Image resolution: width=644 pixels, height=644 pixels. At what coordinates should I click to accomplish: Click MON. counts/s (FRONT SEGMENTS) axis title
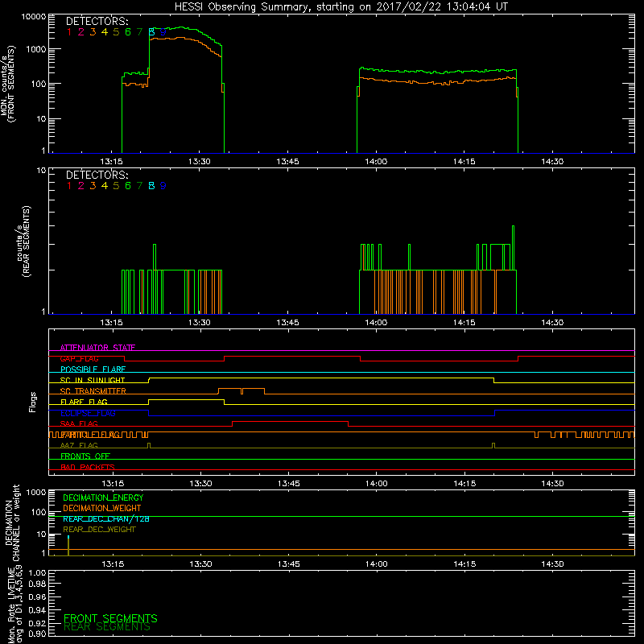pyautogui.click(x=8, y=85)
